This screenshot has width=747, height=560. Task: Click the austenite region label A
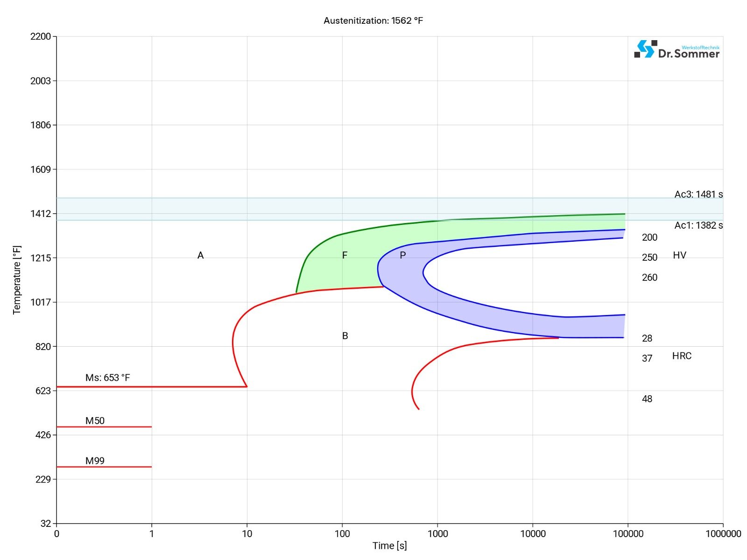200,255
